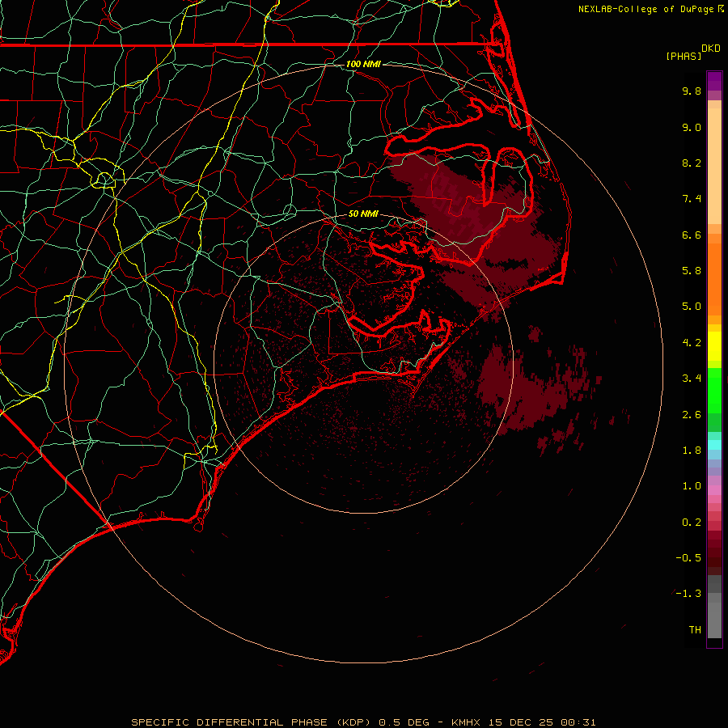Image resolution: width=728 pixels, height=728 pixels.
Task: Click the 7.4 legend label
Action: 692,199
